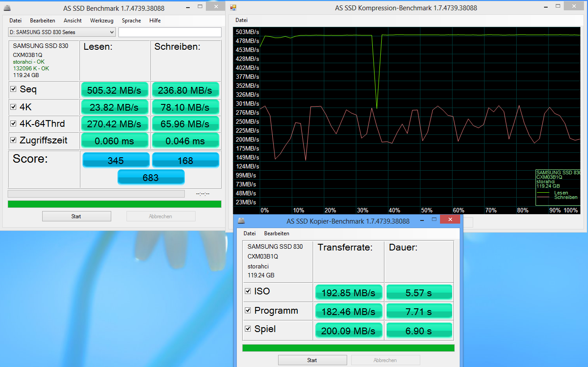Viewport: 588px width, 367px height.
Task: Click Kopier-Benchmark window title icon
Action: (x=241, y=221)
